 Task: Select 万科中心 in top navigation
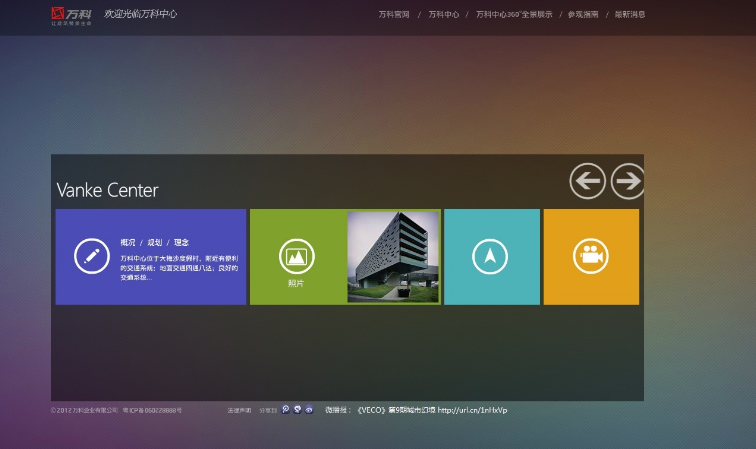click(444, 15)
